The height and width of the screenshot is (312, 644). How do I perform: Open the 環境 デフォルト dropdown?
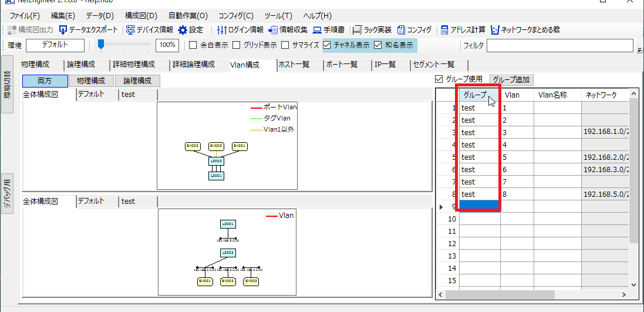[x=55, y=45]
